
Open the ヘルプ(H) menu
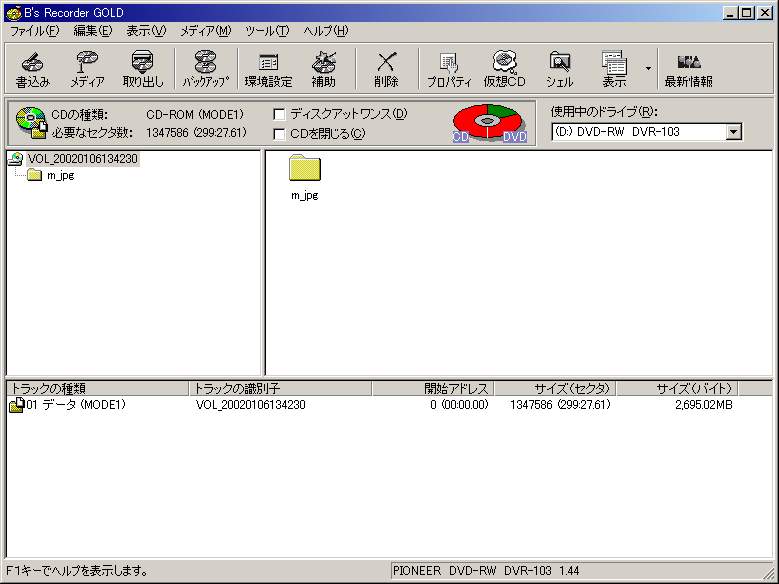326,31
